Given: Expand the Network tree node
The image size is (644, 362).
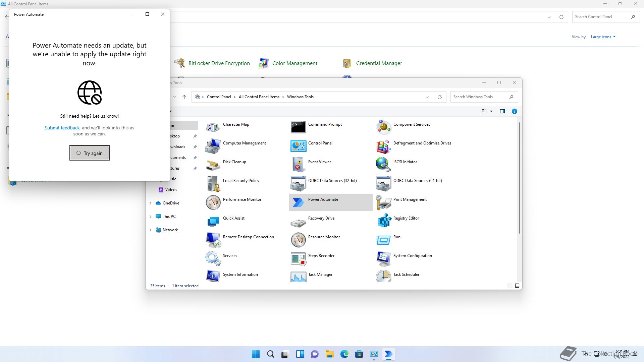Looking at the screenshot, I should [150, 230].
